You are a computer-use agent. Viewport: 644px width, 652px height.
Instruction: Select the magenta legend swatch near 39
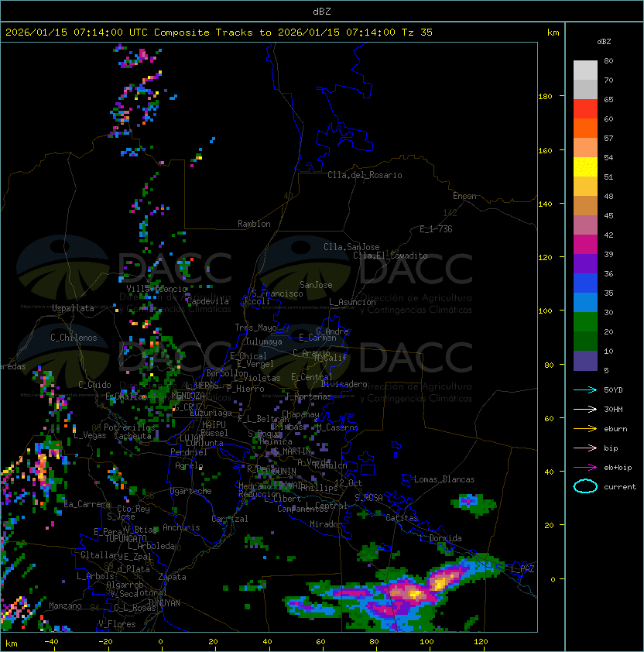[x=585, y=244]
